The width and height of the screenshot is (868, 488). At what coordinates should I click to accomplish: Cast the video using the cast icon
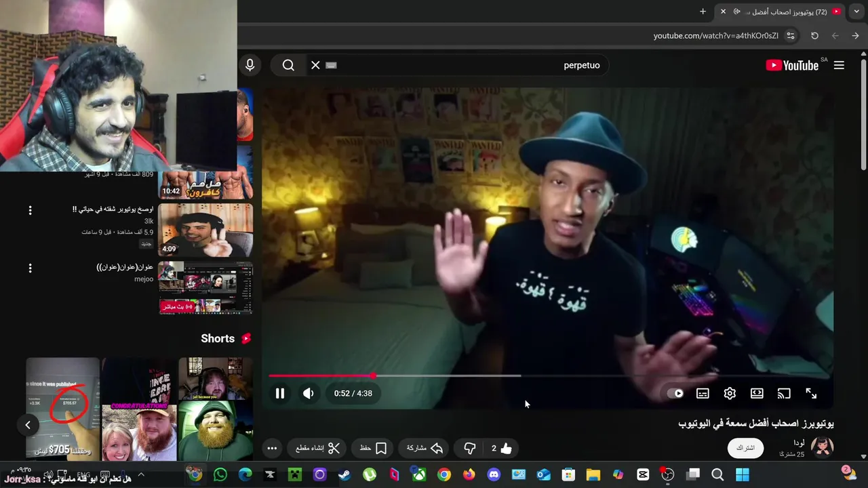(784, 393)
